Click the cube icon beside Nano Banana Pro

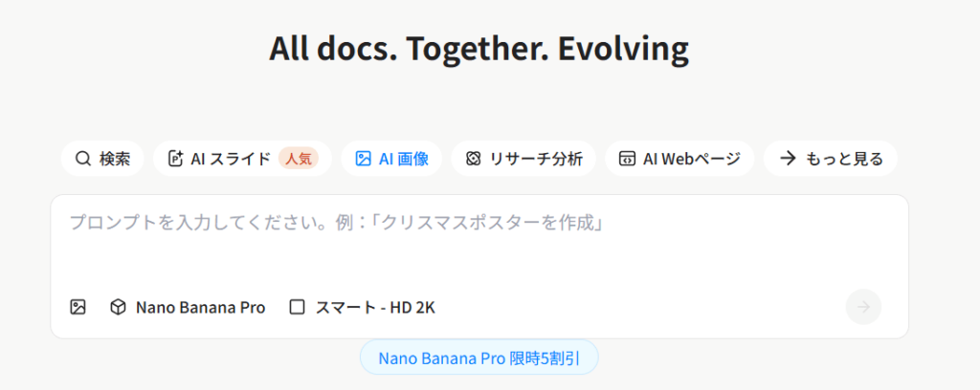[x=118, y=307]
